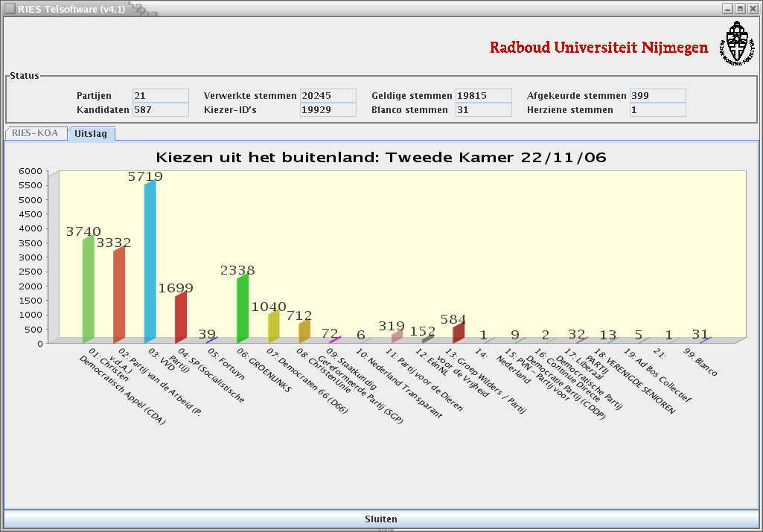Screen dimensions: 763x532
Task: Minimize the RIES Telsoftware window
Action: tap(728, 8)
